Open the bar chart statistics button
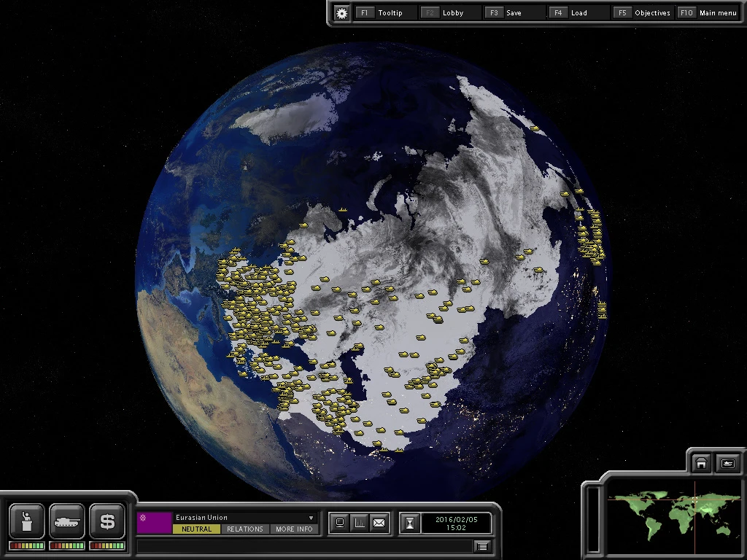 tap(359, 523)
